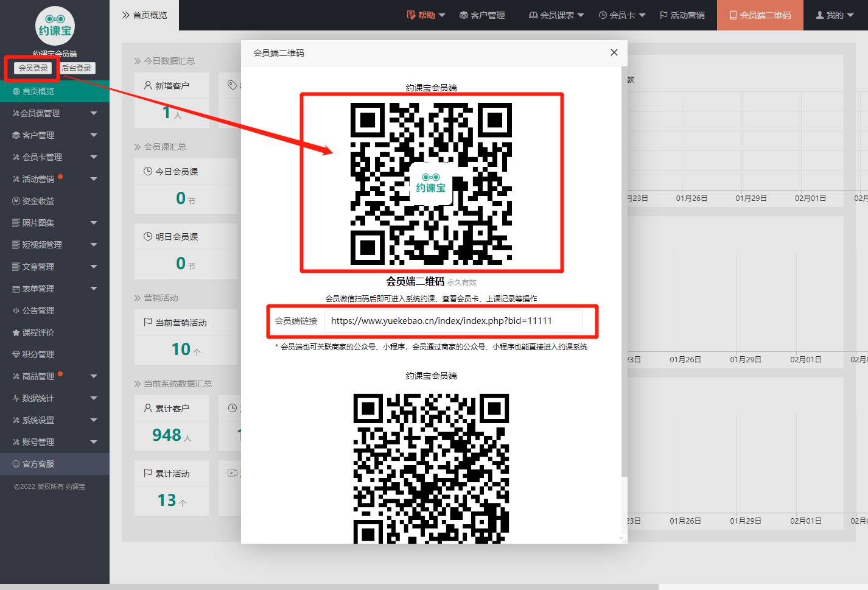Click the 会员登录 button
868x590 pixels.
tap(33, 68)
